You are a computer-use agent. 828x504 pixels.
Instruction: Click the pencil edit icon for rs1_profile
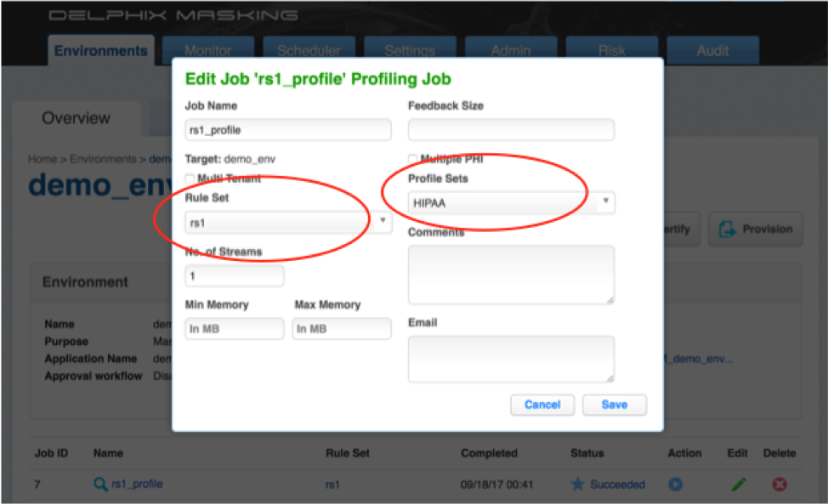pyautogui.click(x=739, y=484)
